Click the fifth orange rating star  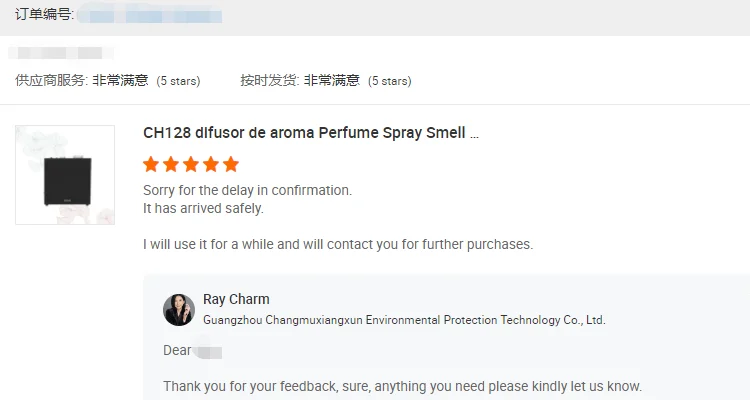(x=231, y=164)
